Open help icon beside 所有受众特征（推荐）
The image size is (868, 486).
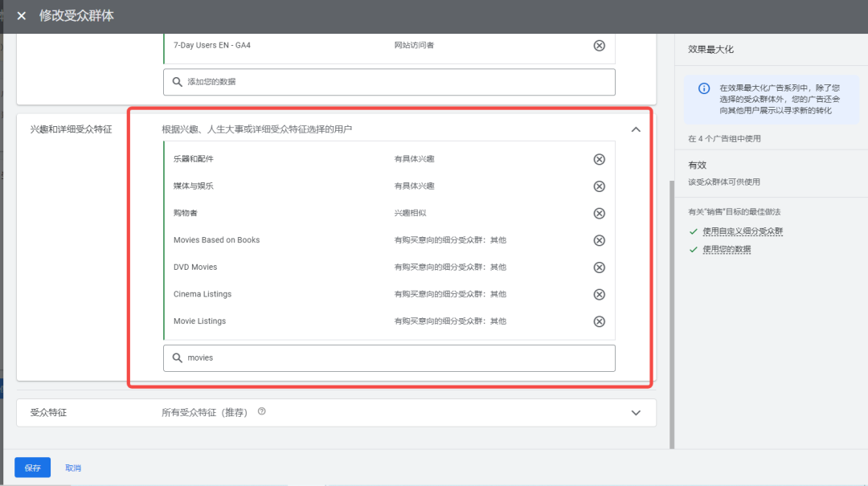262,411
